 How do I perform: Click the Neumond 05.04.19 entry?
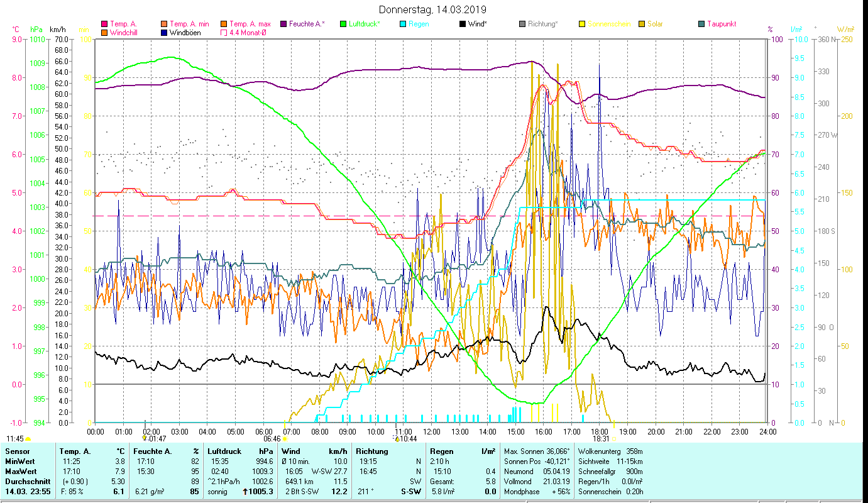(537, 472)
